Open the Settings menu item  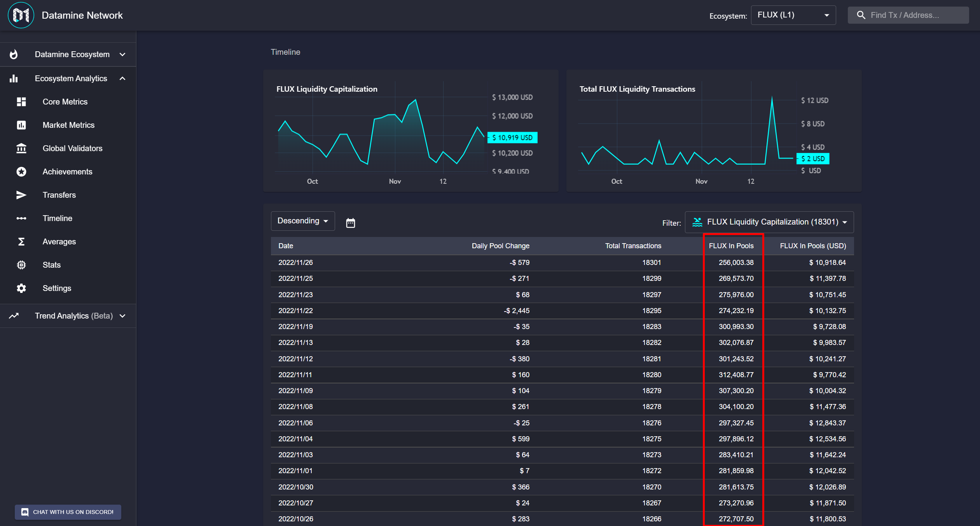pos(57,288)
